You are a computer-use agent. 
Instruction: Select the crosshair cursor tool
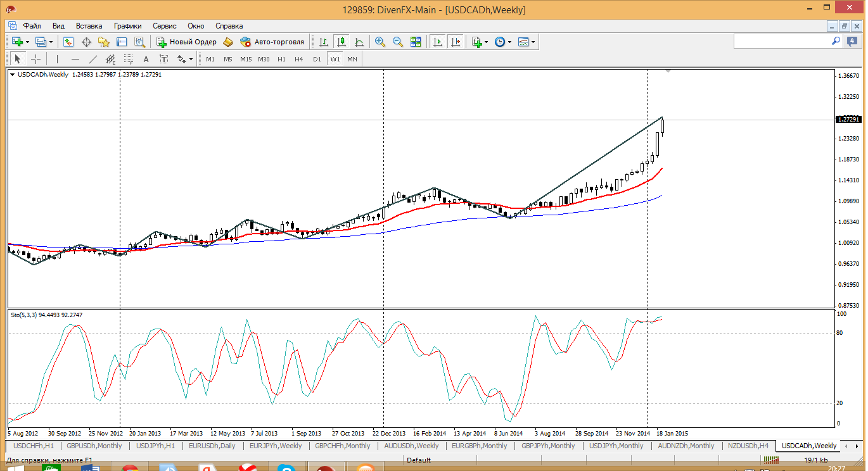click(x=36, y=59)
